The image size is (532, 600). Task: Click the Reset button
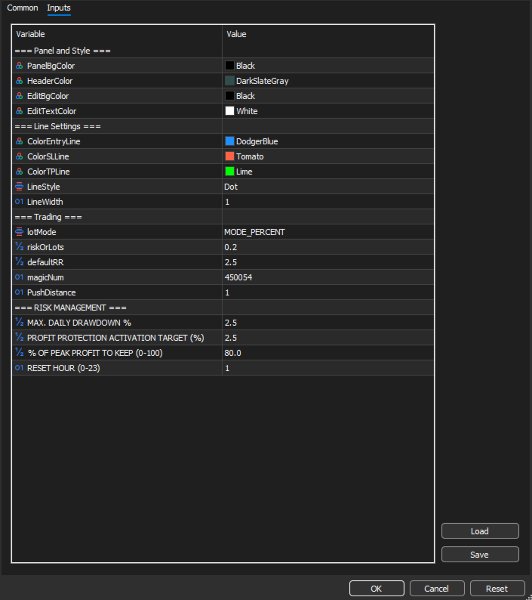pos(497,589)
